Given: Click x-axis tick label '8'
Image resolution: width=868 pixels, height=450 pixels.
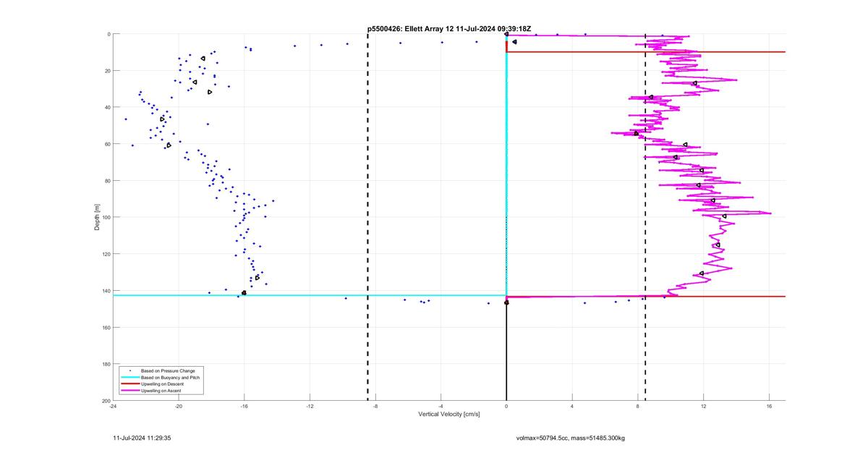Looking at the screenshot, I should click(x=638, y=406).
